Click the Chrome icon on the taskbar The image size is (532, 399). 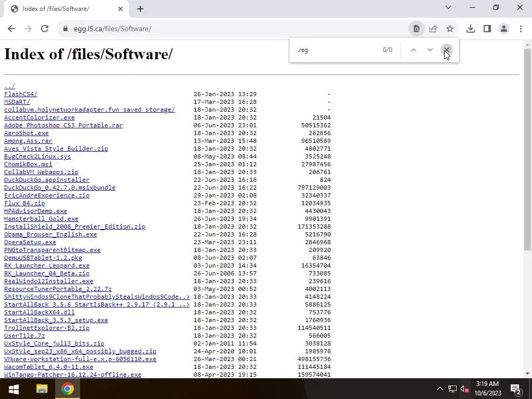point(67,389)
